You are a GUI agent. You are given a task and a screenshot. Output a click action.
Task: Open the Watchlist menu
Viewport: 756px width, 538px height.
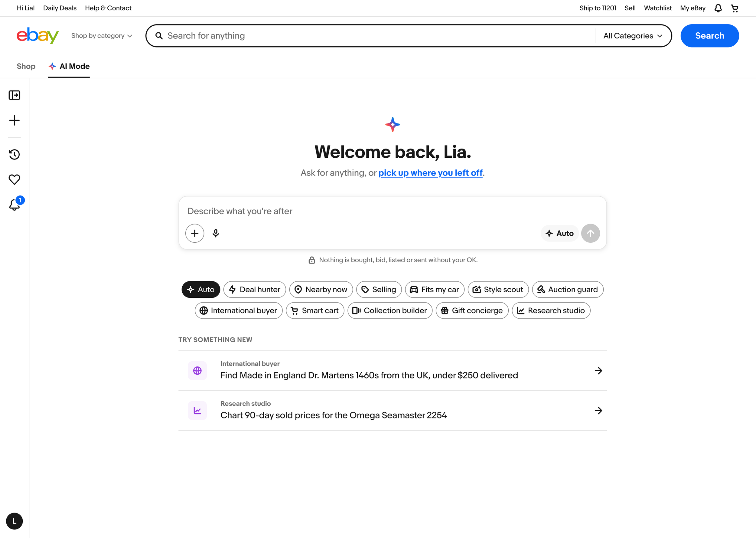pyautogui.click(x=657, y=8)
